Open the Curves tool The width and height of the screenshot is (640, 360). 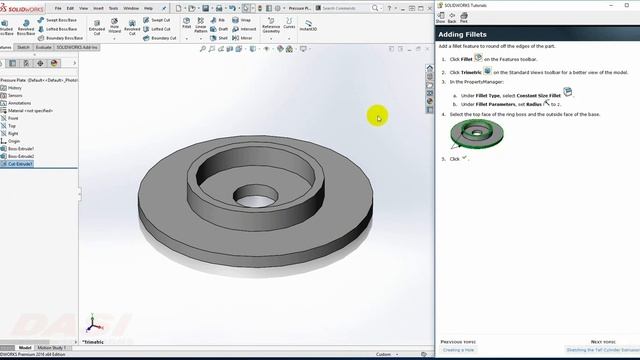tap(289, 23)
